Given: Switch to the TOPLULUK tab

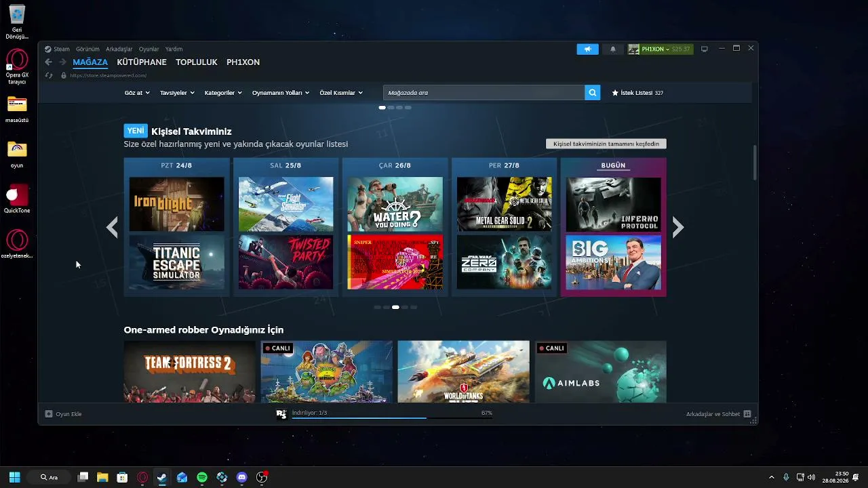Looking at the screenshot, I should 197,62.
